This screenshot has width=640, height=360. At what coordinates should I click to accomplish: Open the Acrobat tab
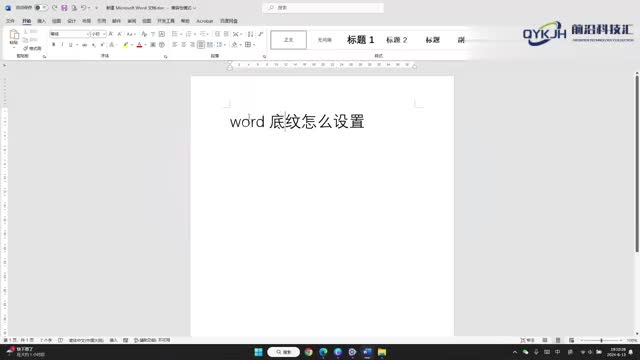click(x=204, y=21)
